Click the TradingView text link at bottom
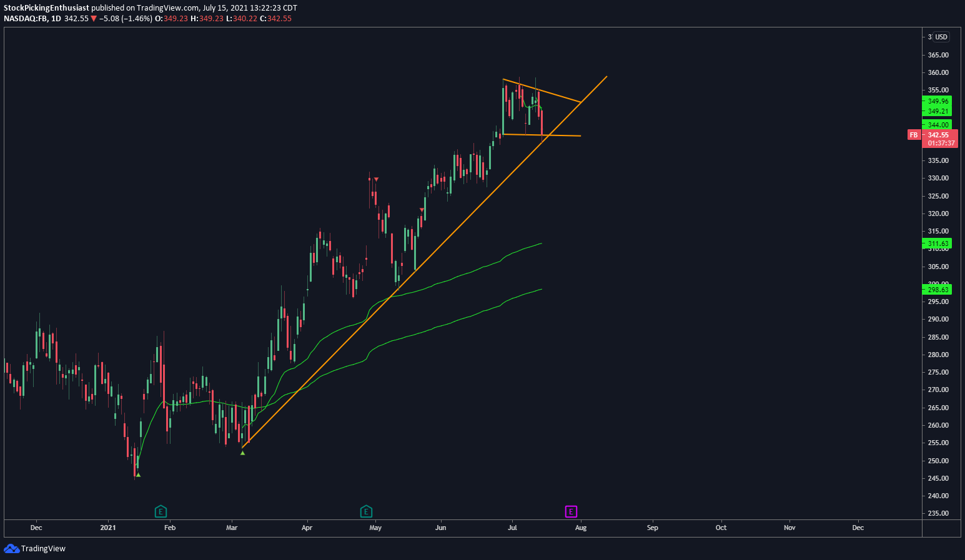Viewport: 965px width, 560px height. click(x=43, y=549)
